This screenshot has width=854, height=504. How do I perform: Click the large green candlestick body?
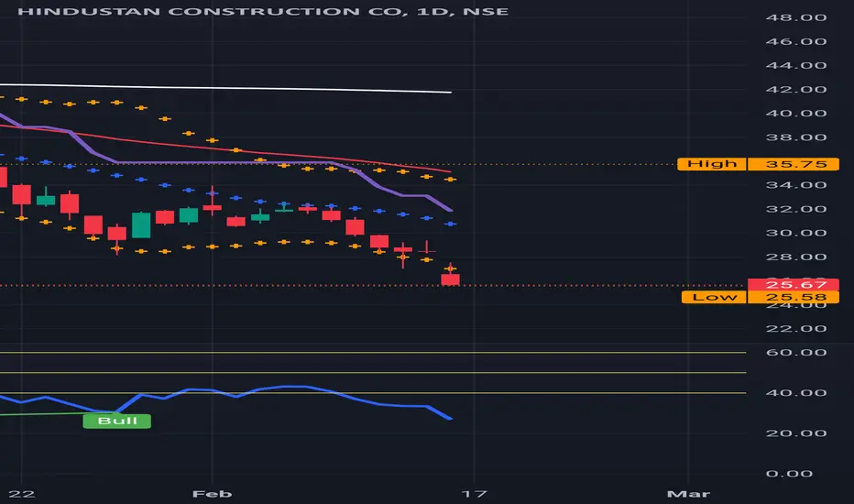pyautogui.click(x=141, y=225)
